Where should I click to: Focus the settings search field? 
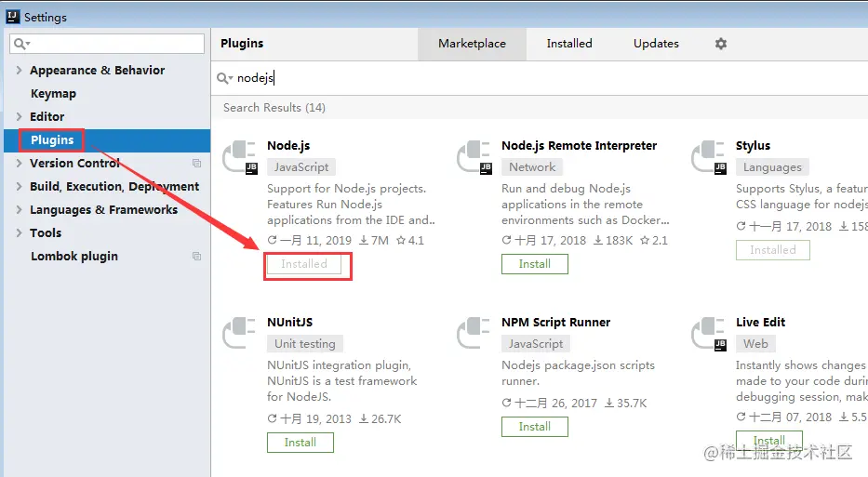click(107, 44)
